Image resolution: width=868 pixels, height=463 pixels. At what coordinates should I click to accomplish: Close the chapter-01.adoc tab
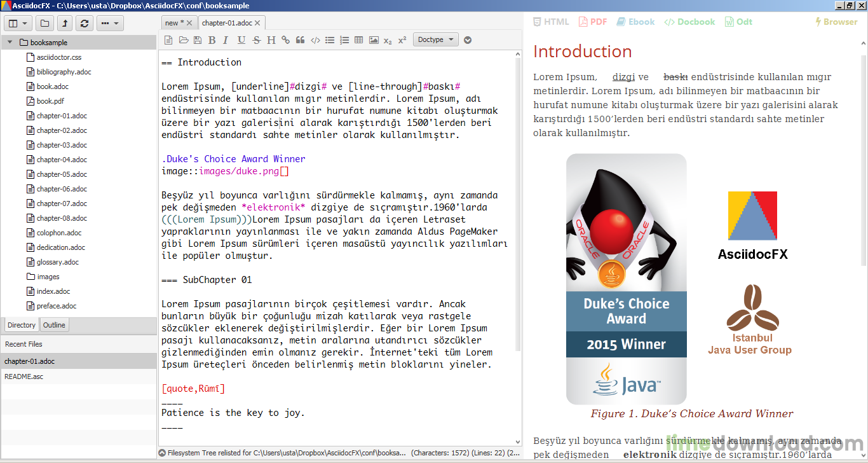click(258, 23)
